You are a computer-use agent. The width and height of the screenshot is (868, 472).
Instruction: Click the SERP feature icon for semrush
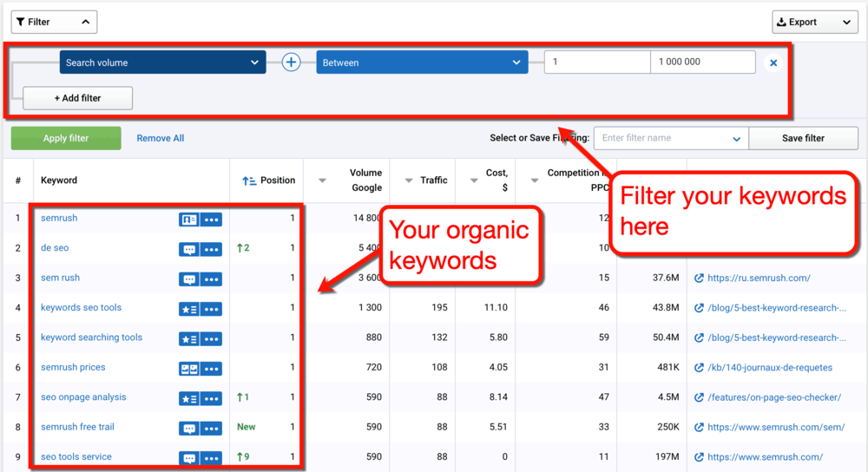point(188,220)
